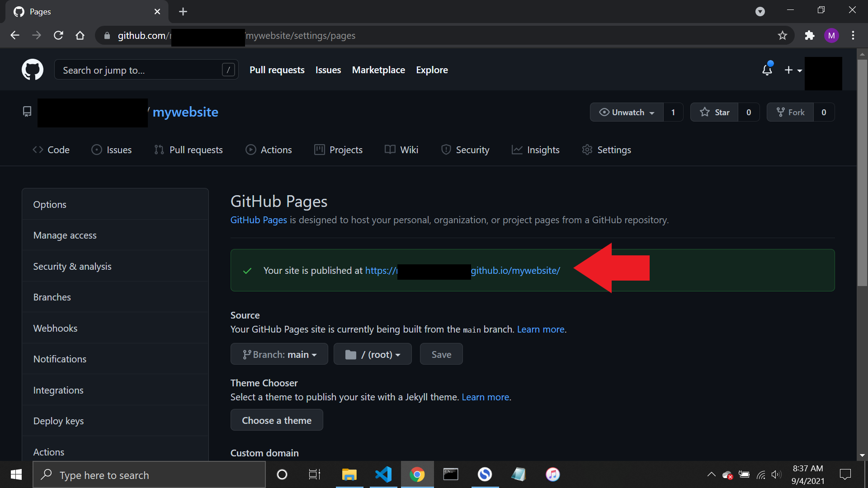The image size is (868, 488).
Task: Fork the repository
Action: [790, 112]
